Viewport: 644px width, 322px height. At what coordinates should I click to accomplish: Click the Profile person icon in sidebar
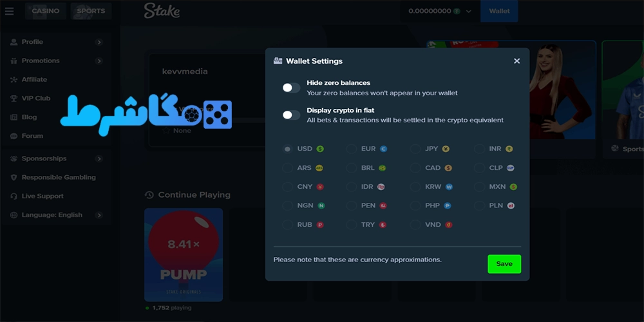click(14, 42)
